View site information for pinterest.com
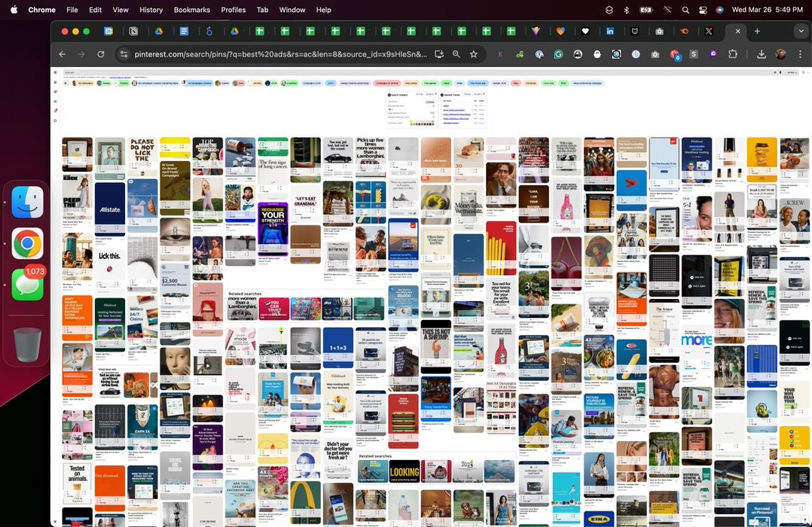Image resolution: width=812 pixels, height=527 pixels. coord(124,54)
